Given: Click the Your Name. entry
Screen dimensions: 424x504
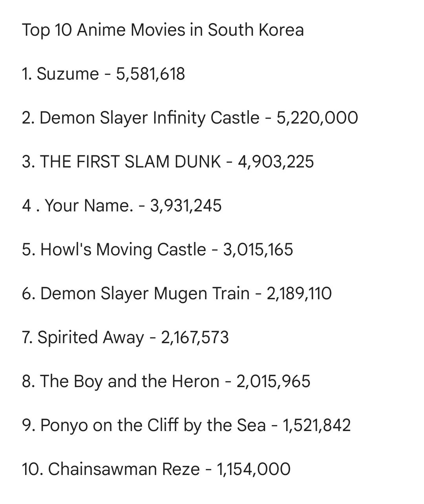Looking at the screenshot, I should (122, 206).
